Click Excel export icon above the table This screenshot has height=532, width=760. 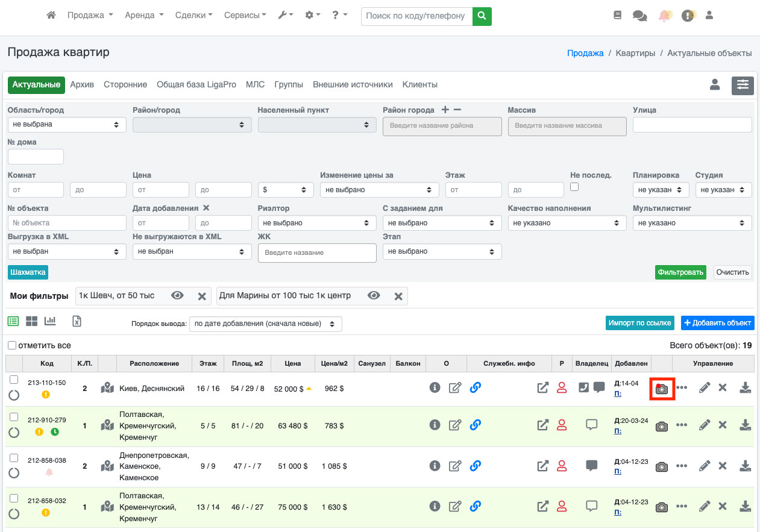(77, 322)
